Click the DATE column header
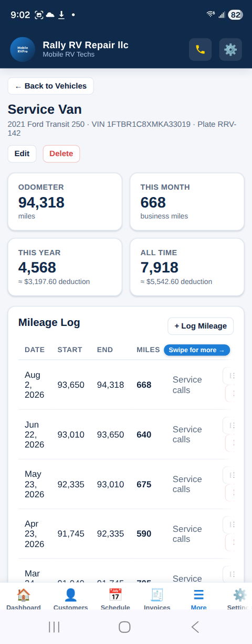The image size is (252, 644). pos(35,350)
